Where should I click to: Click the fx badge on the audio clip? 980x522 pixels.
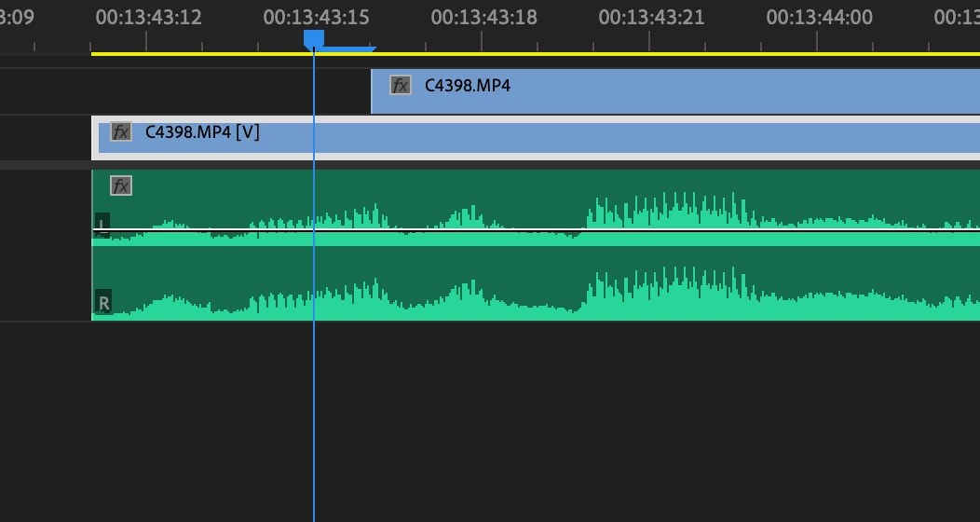(120, 185)
